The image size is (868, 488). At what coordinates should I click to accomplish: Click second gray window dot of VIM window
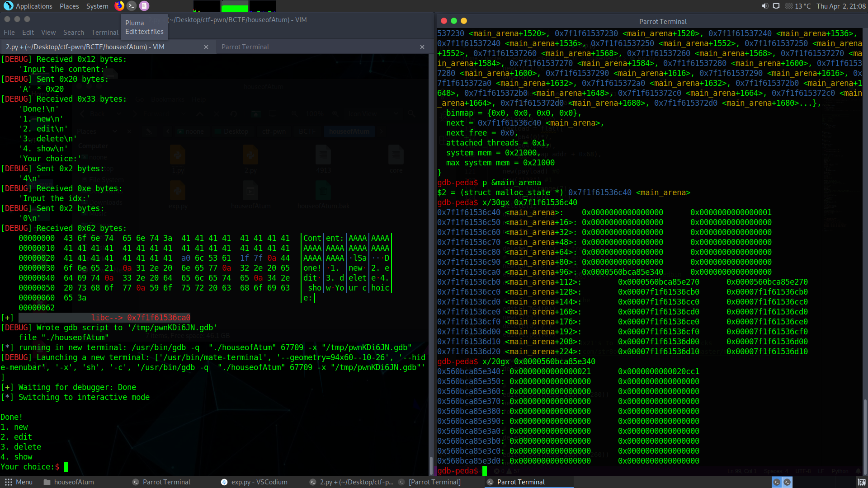(x=17, y=19)
